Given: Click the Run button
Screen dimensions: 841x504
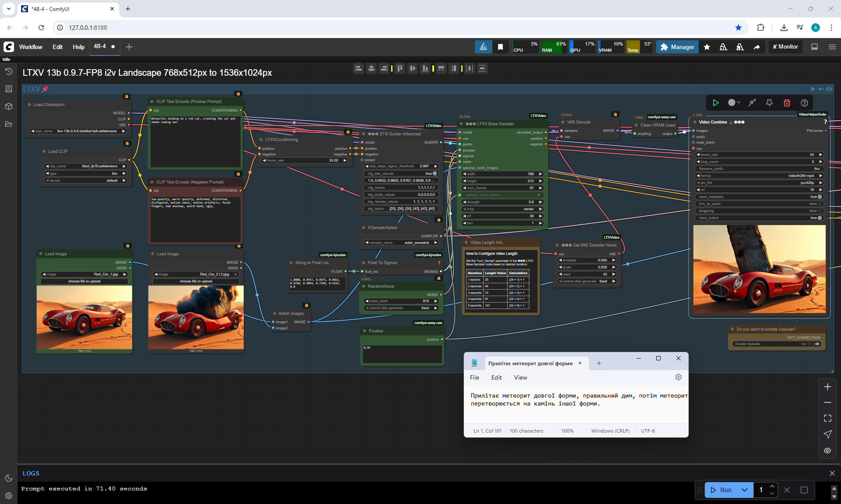Looking at the screenshot, I should click(x=721, y=490).
